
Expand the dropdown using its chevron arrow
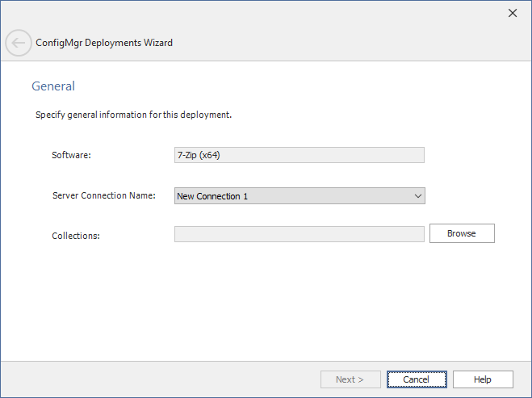coord(417,196)
